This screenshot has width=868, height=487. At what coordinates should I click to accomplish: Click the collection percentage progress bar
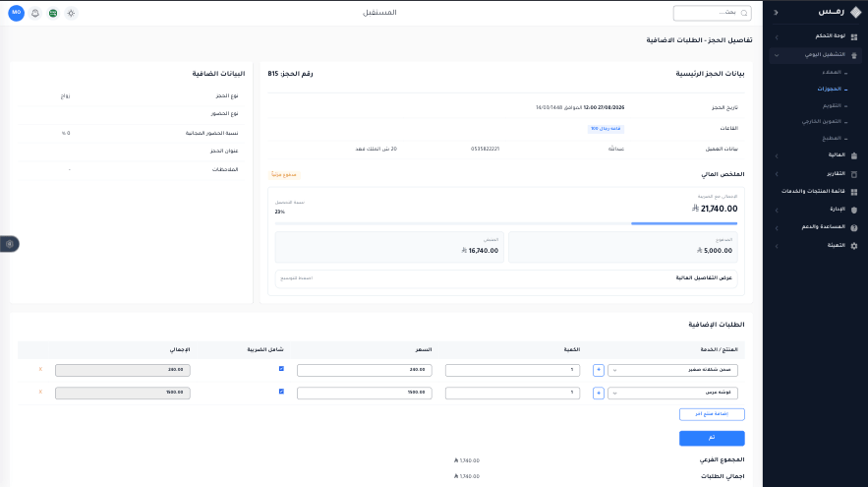[x=506, y=223]
